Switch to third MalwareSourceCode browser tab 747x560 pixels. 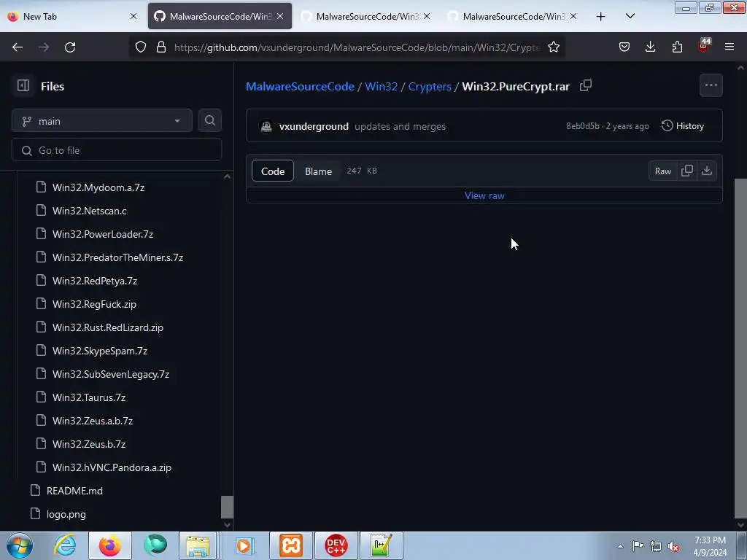point(366,16)
